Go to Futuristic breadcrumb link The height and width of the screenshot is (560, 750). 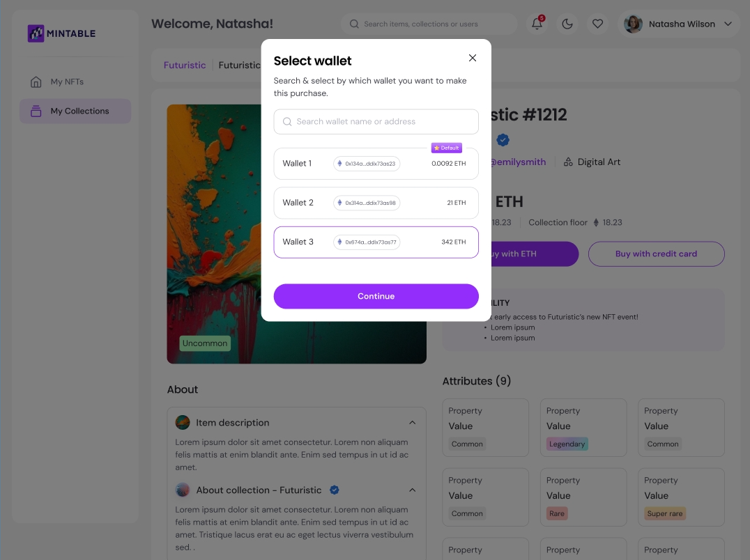point(185,65)
